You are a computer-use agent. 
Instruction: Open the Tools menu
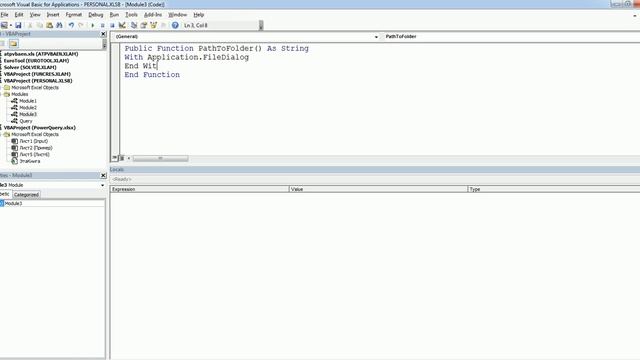pos(131,15)
